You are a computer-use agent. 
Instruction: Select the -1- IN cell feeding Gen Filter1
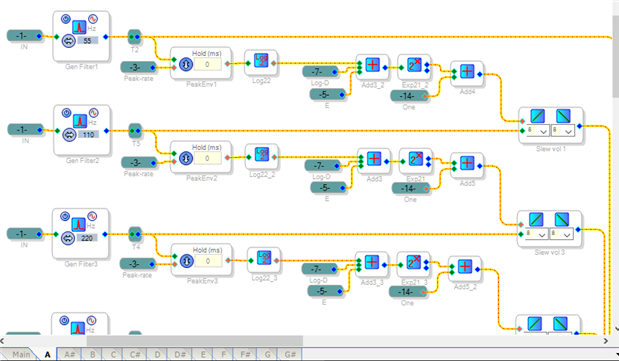24,36
